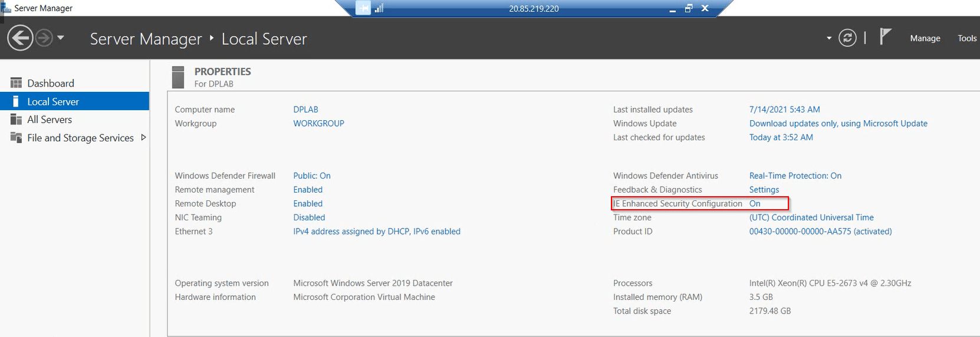
Task: Open Windows Defender Firewall Public: On
Action: (x=312, y=176)
